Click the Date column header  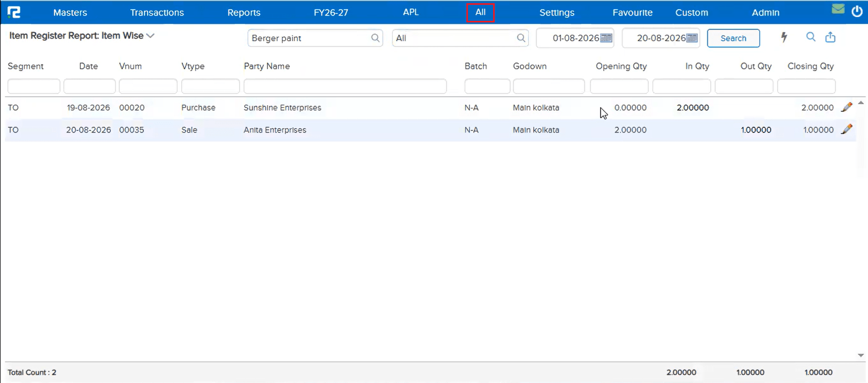[89, 66]
